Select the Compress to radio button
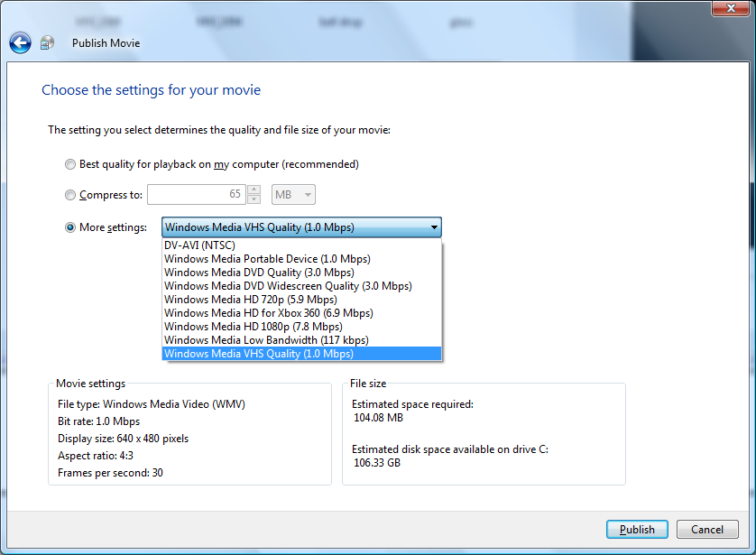 click(x=70, y=195)
